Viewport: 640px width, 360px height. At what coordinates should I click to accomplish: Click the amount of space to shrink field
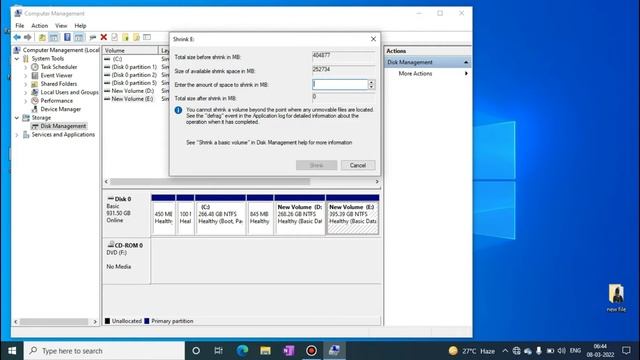[x=340, y=84]
